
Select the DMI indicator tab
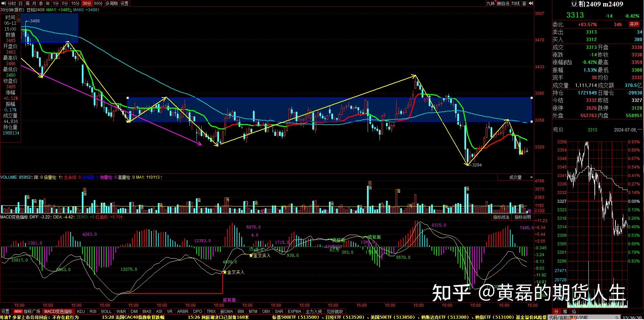pos(134,311)
